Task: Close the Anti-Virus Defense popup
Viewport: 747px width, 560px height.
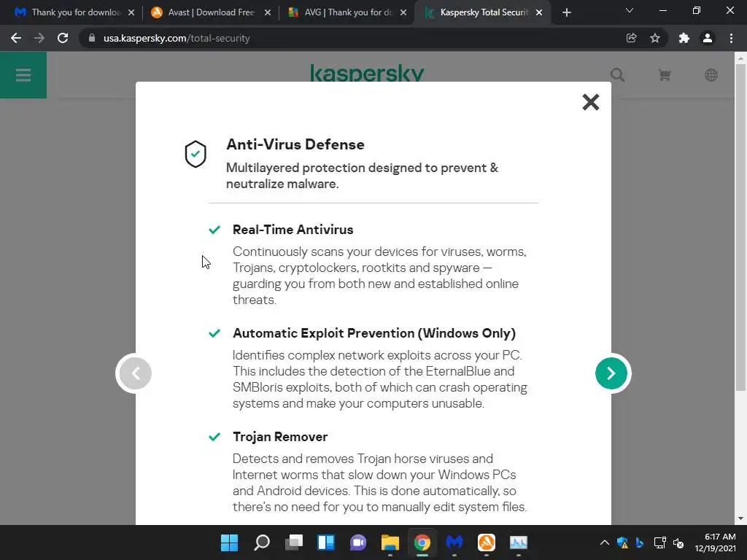Action: pos(590,102)
